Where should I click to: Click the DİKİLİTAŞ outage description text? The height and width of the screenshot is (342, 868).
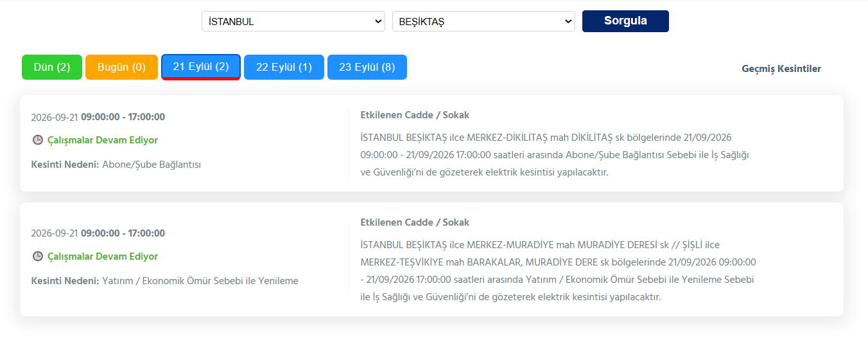click(555, 155)
